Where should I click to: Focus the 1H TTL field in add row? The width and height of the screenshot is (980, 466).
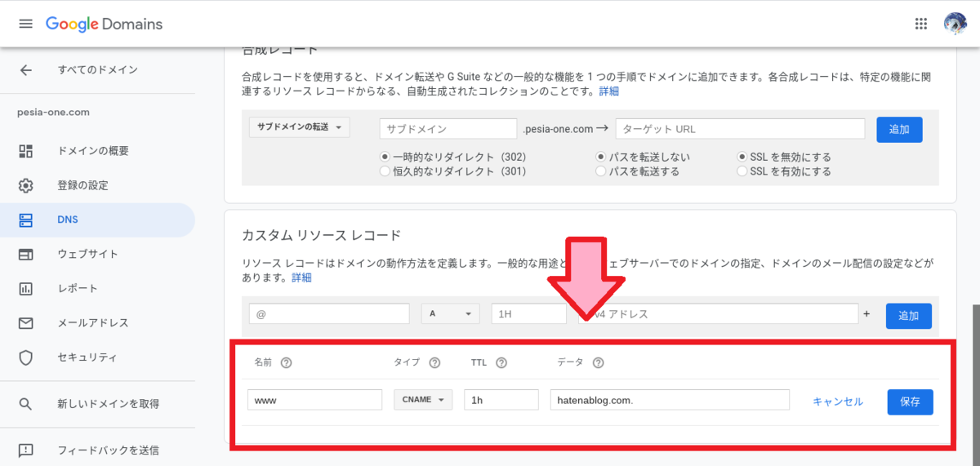point(528,313)
